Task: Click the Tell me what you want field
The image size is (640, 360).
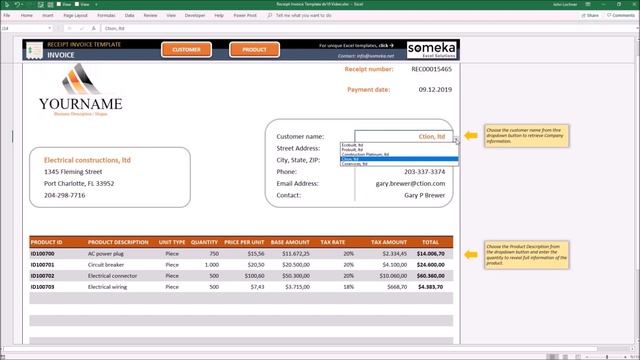Action: pos(303,15)
